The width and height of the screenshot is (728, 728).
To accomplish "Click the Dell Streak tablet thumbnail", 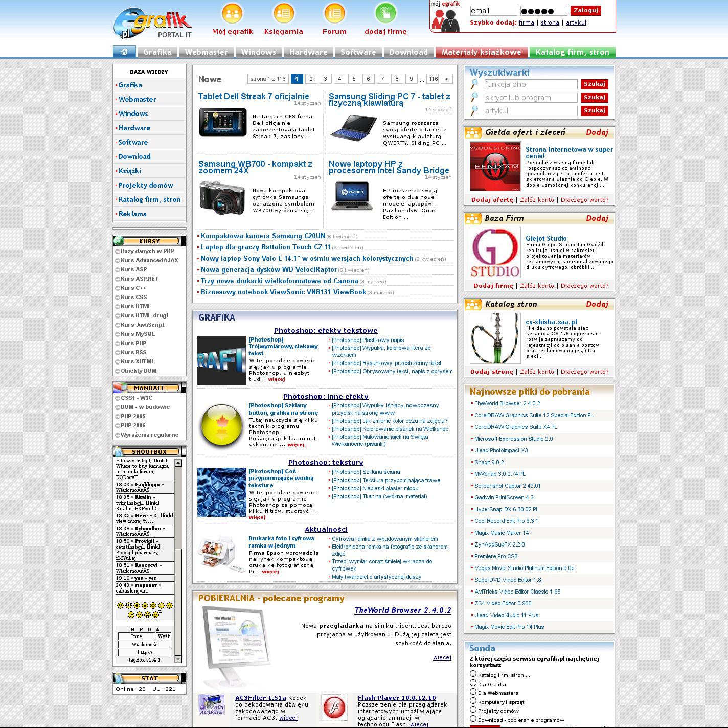I will coord(223,122).
